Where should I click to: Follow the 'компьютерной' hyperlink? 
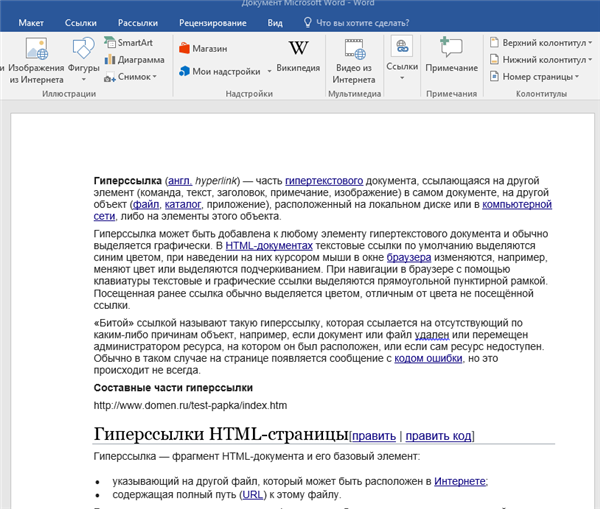[x=517, y=204]
